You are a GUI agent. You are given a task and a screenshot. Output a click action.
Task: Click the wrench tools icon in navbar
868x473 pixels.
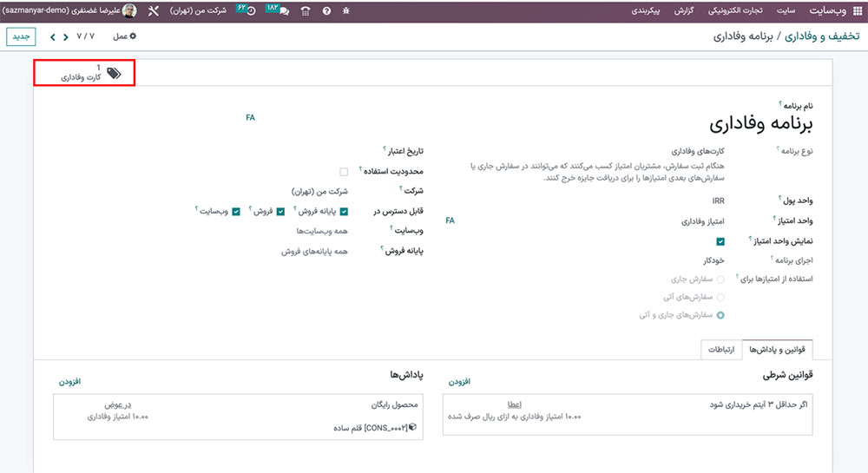(155, 11)
